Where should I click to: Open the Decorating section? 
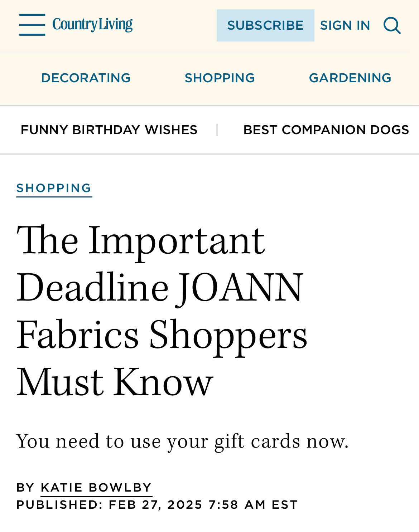click(86, 78)
